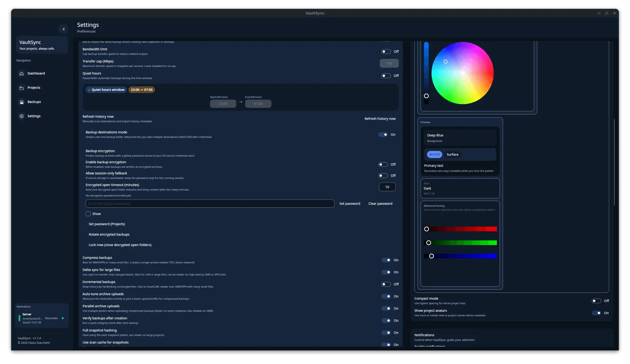The image size is (630, 364).
Task: Click Encrypted open timeout minutes field
Action: (x=387, y=187)
